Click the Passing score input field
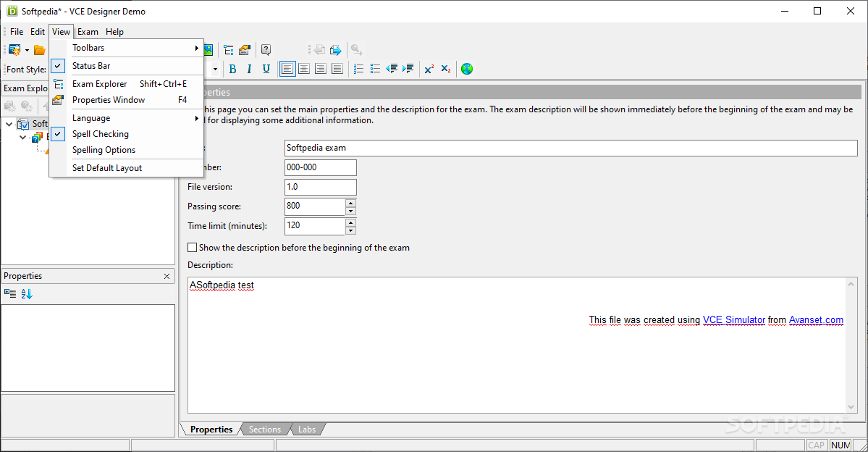868x452 pixels. (x=315, y=206)
